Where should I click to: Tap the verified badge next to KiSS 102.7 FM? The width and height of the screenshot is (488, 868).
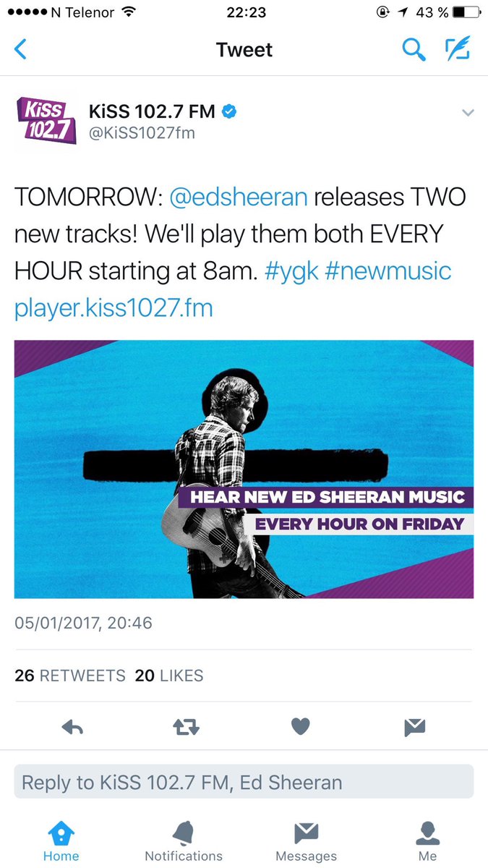tap(230, 111)
